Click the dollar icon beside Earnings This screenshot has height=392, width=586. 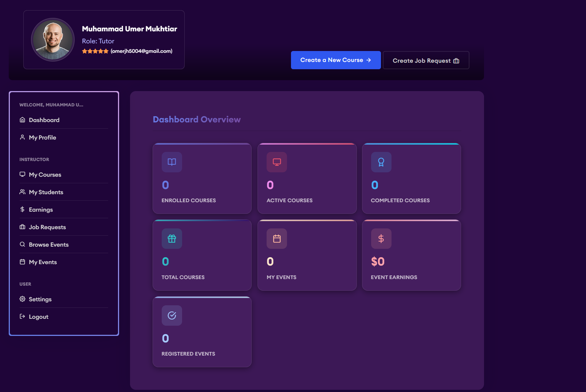pyautogui.click(x=22, y=209)
